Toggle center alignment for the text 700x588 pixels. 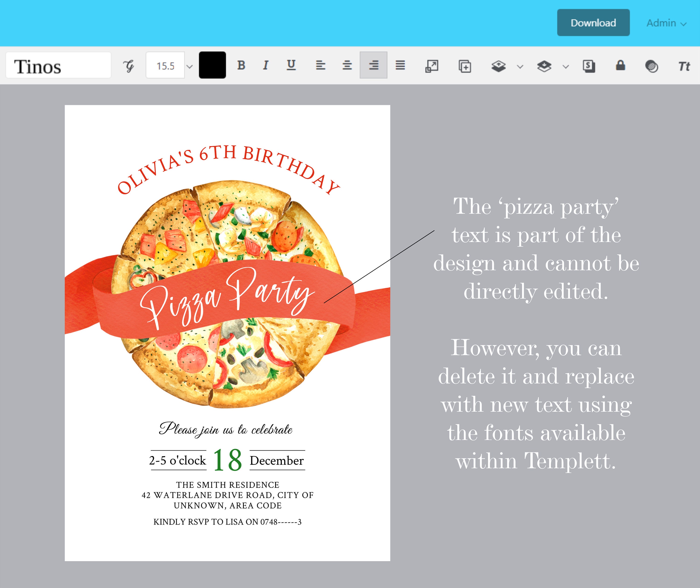coord(347,65)
